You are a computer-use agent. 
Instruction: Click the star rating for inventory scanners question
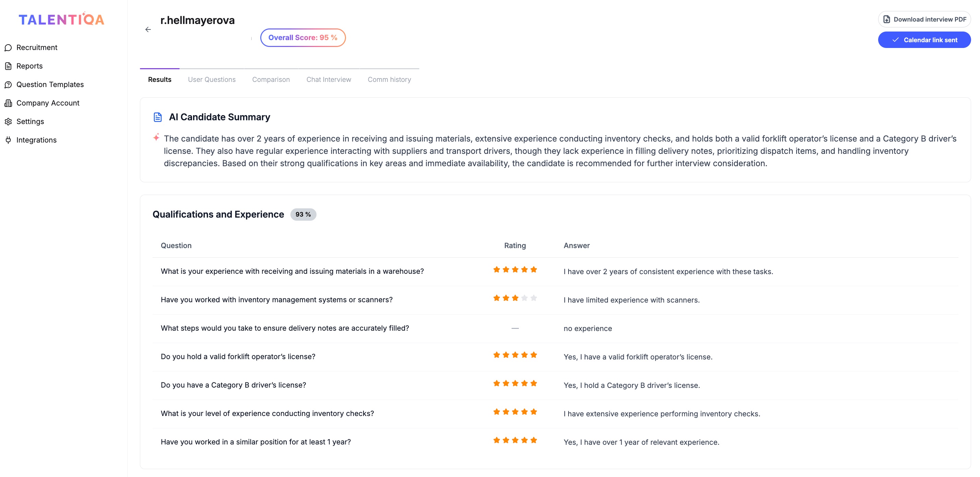(515, 298)
